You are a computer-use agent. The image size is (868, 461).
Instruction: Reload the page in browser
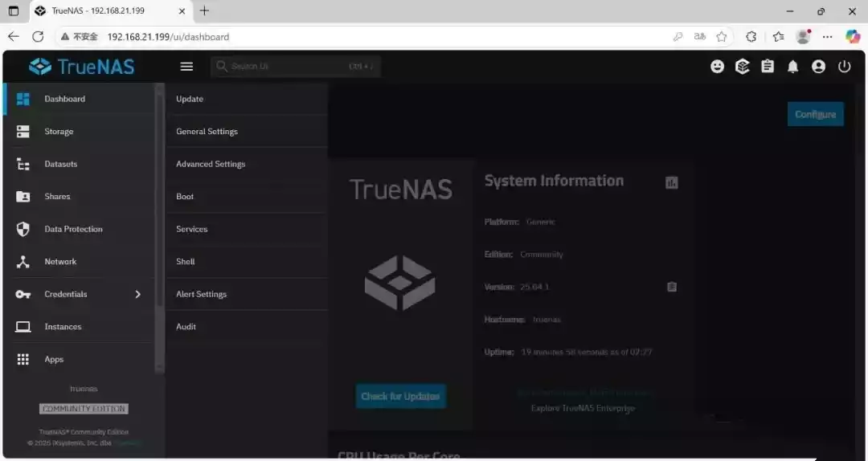tap(38, 36)
